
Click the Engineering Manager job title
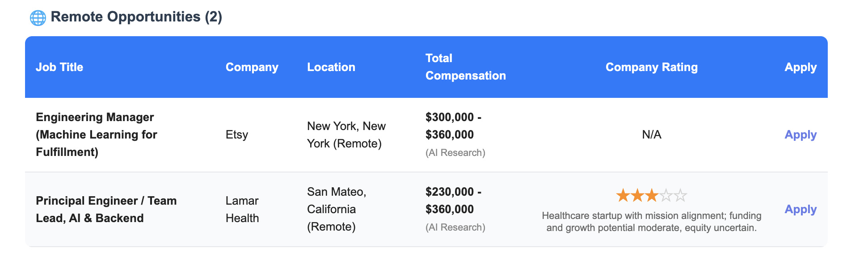[97, 134]
